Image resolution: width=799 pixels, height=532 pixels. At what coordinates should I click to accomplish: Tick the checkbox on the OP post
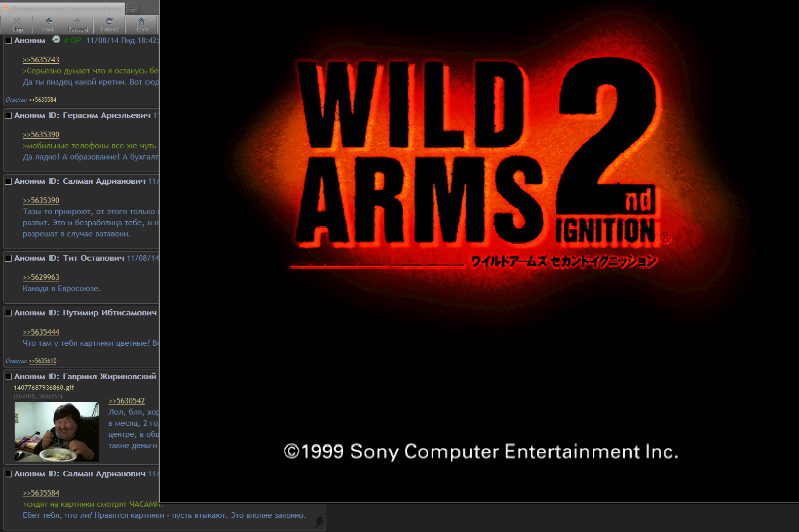click(8, 40)
